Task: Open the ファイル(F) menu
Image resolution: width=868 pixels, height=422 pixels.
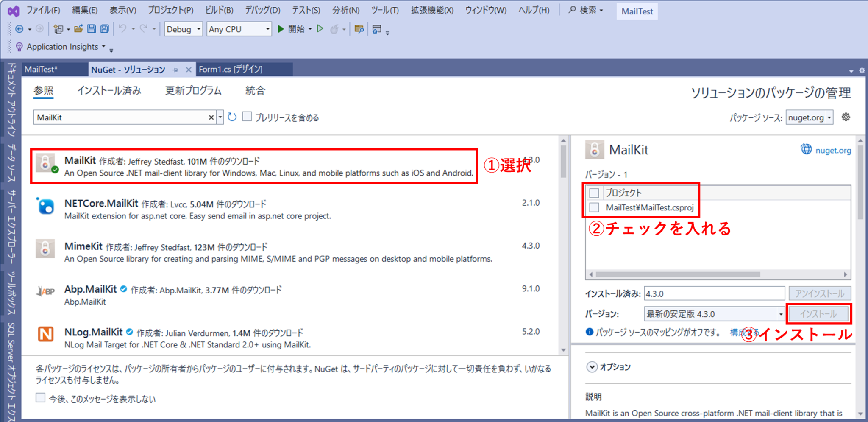Action: [43, 10]
